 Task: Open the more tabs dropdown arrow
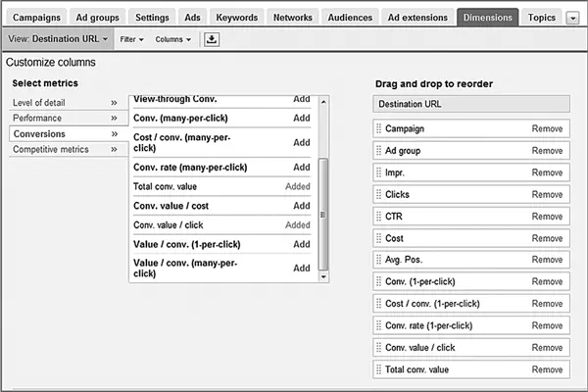click(572, 18)
